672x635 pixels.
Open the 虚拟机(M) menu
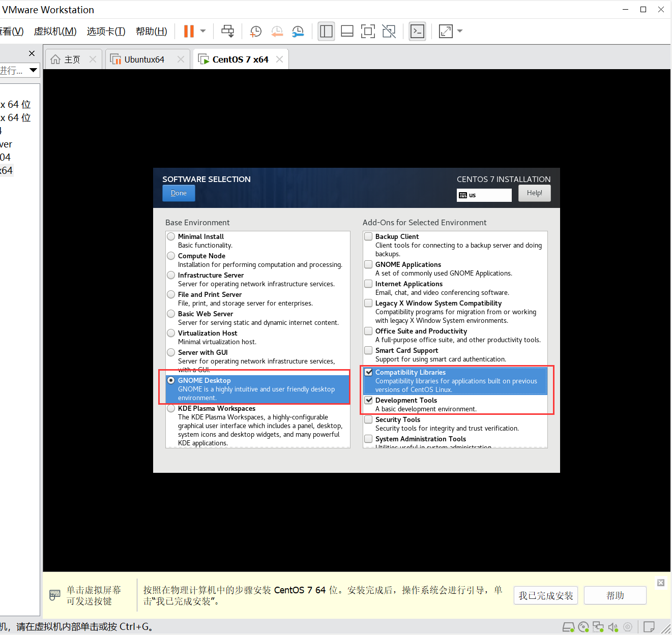(x=55, y=32)
